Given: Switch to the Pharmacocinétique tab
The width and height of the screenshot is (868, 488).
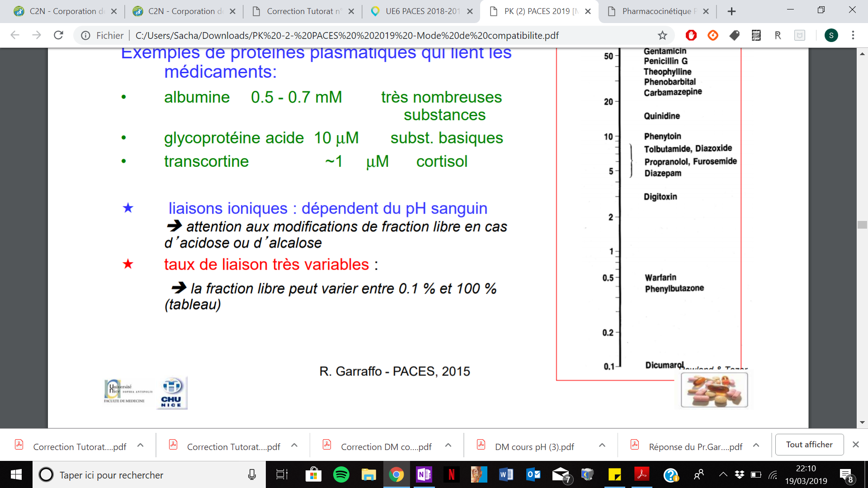Looking at the screenshot, I should (x=656, y=11).
